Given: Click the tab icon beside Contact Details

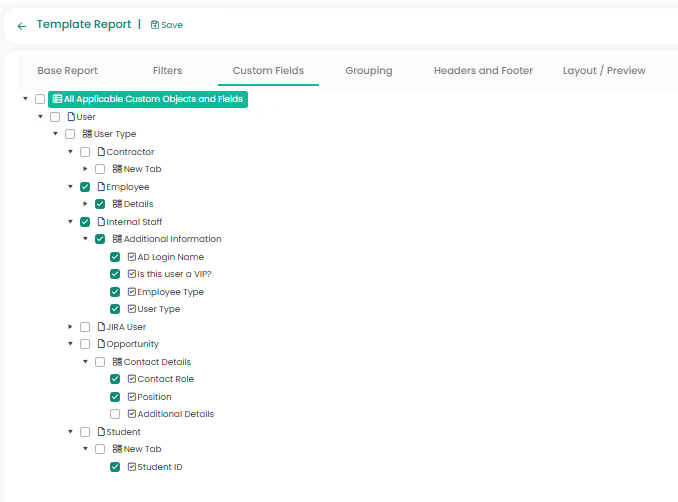Looking at the screenshot, I should 117,362.
